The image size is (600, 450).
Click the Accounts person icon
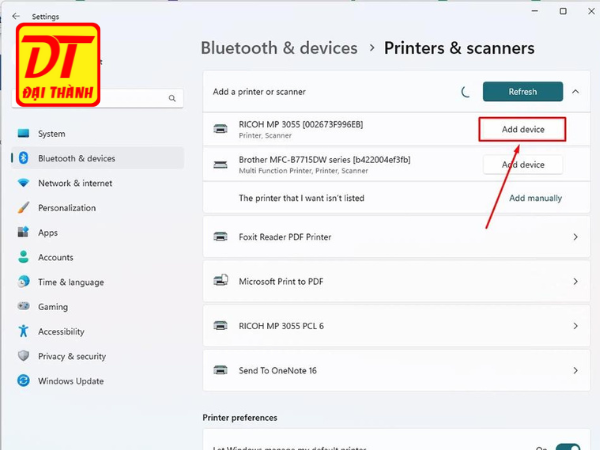(23, 257)
